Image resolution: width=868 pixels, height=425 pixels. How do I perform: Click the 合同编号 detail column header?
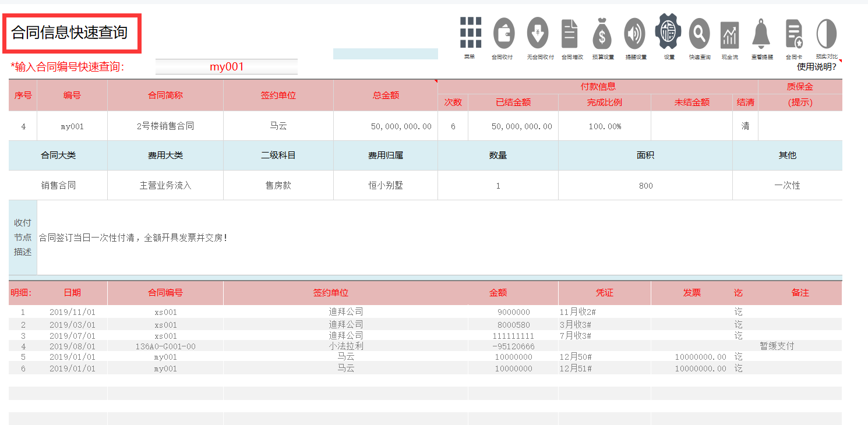[165, 293]
